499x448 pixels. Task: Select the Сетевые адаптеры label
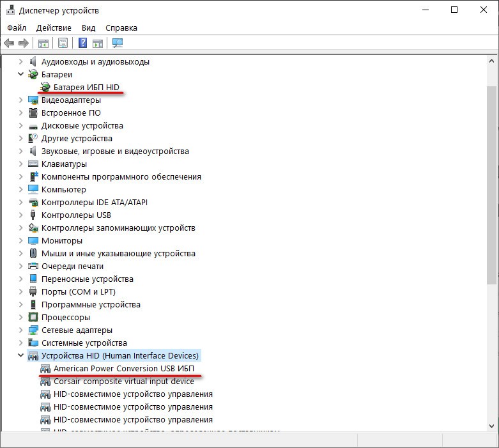click(x=77, y=330)
